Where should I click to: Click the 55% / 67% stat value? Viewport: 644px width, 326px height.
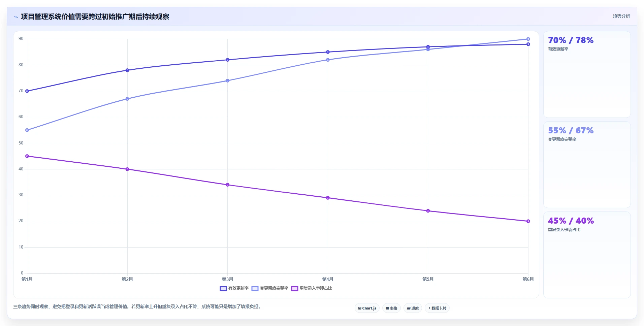[571, 131]
